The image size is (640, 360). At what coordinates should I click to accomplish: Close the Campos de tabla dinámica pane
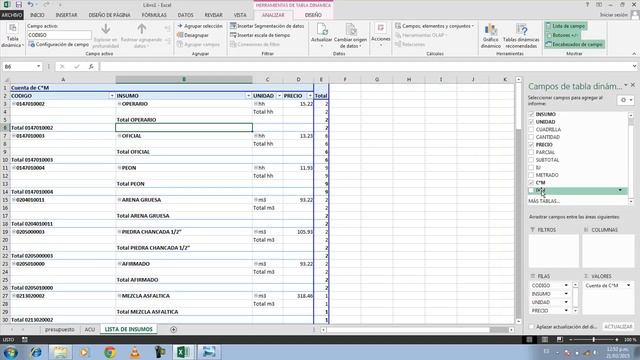click(633, 85)
